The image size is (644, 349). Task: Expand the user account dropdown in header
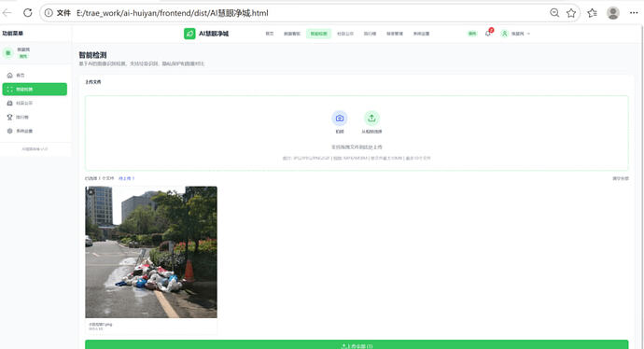(528, 34)
